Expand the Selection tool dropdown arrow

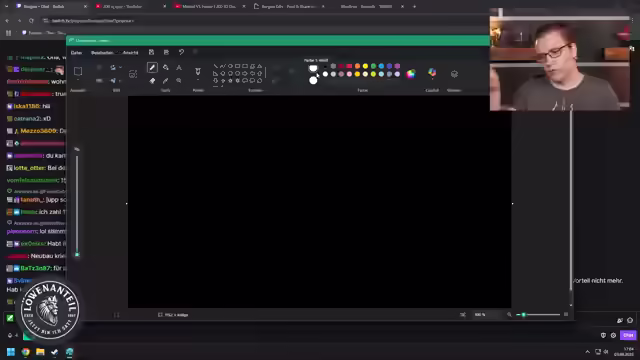pyautogui.click(x=78, y=80)
